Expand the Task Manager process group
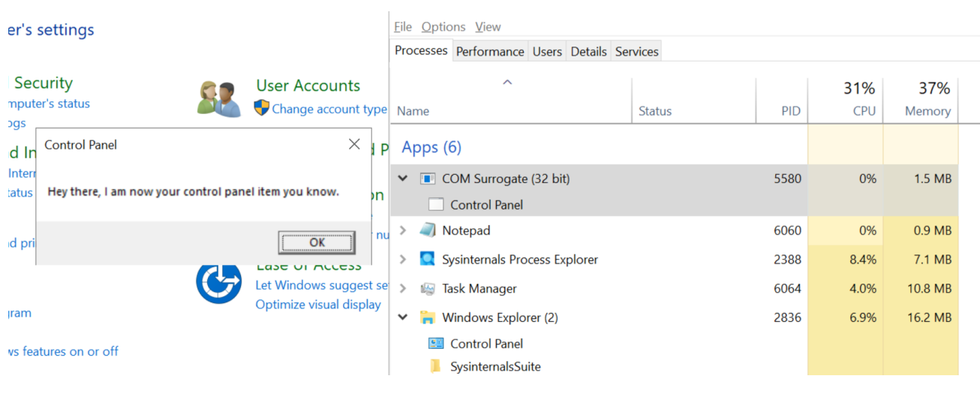Image resolution: width=980 pixels, height=394 pixels. [x=403, y=289]
